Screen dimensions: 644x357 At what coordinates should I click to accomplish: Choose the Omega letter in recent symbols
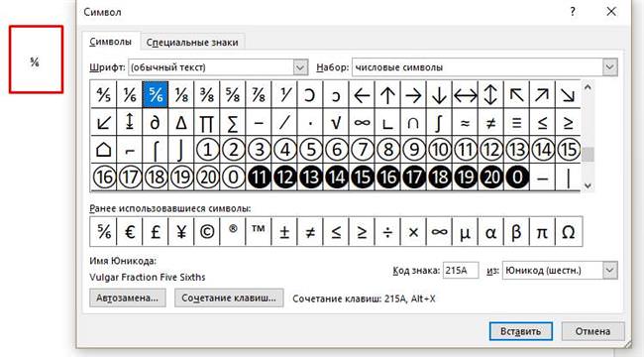pos(569,232)
